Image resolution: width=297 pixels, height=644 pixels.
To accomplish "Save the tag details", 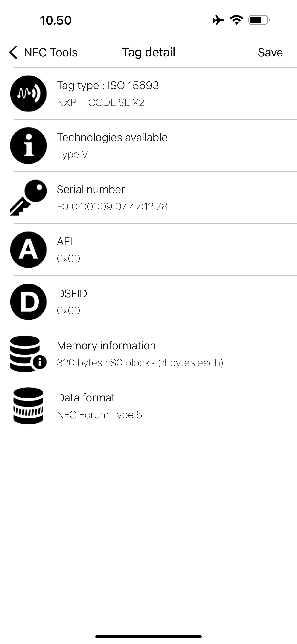I will 270,53.
